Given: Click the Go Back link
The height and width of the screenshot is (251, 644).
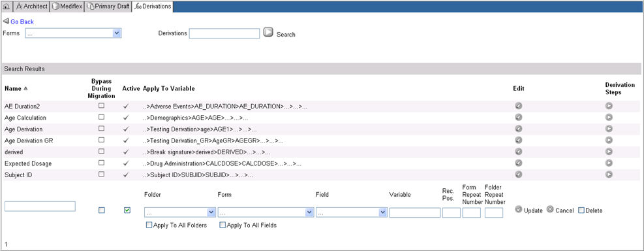Looking at the screenshot, I should [22, 22].
